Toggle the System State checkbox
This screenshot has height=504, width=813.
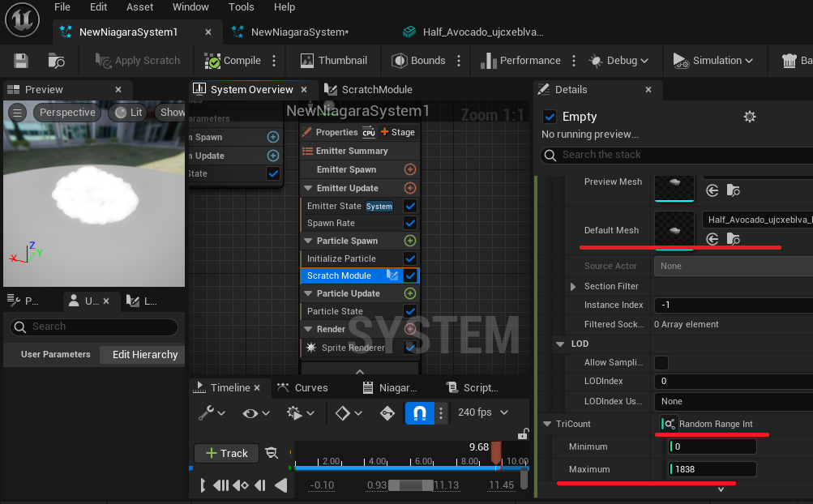(x=272, y=173)
